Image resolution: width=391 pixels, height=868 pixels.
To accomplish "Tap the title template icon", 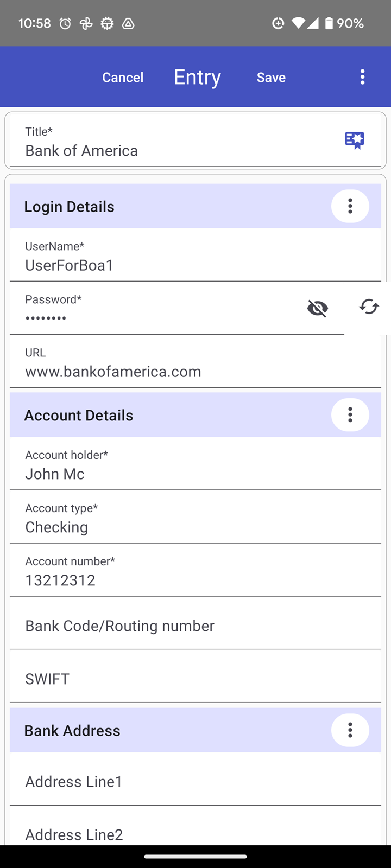I will click(x=355, y=140).
